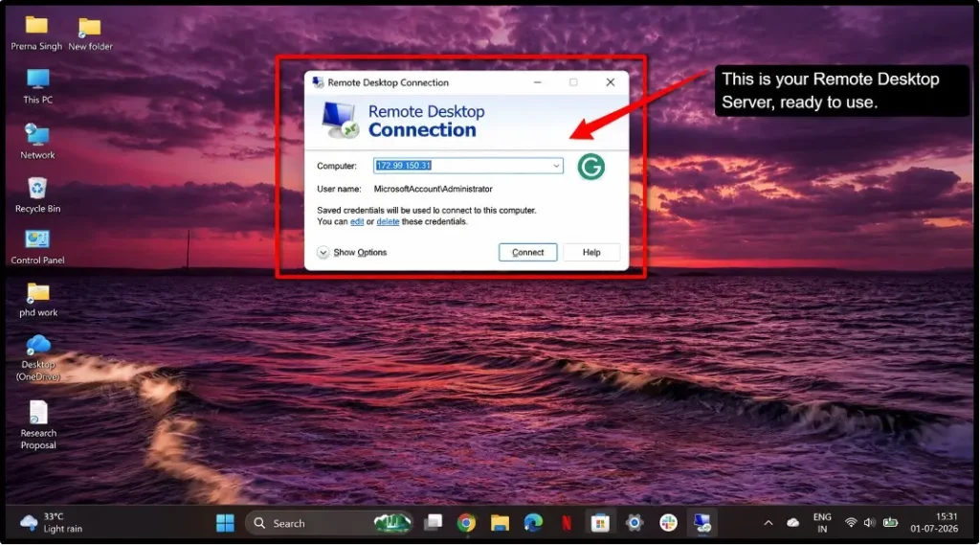Launch Microsoft Edge from the taskbar
Image resolution: width=980 pixels, height=545 pixels.
click(533, 522)
